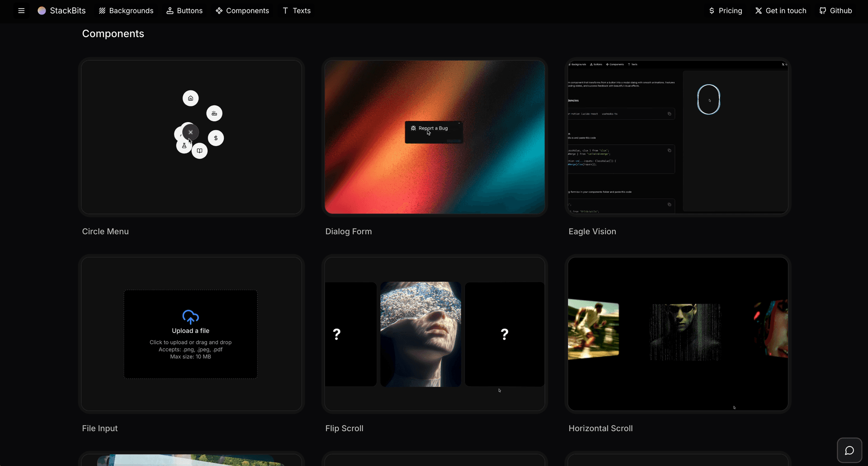The width and height of the screenshot is (868, 466).
Task: Select the face image thumbnail in Flip Scroll
Action: 420,334
